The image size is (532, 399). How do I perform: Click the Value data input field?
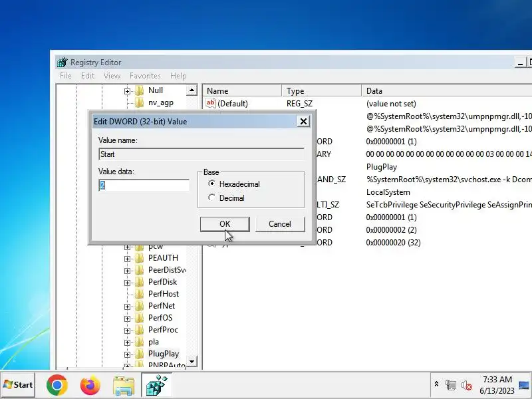point(144,186)
